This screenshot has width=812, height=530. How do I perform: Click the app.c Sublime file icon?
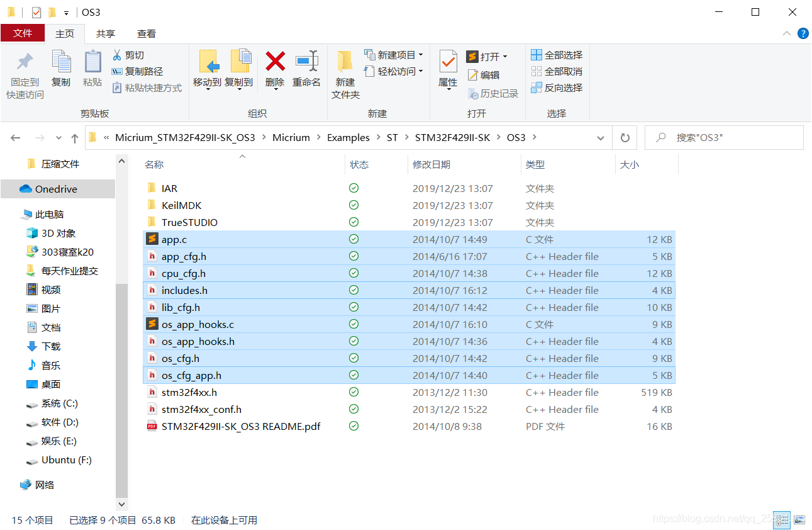(152, 239)
